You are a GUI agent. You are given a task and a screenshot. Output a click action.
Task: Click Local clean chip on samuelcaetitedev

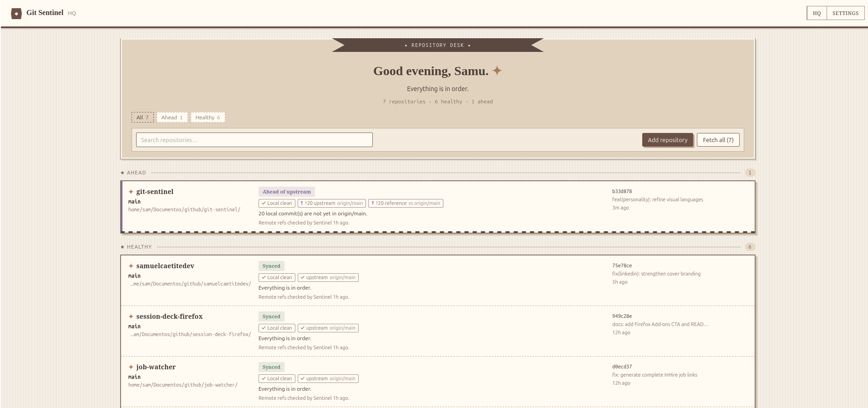(x=277, y=277)
